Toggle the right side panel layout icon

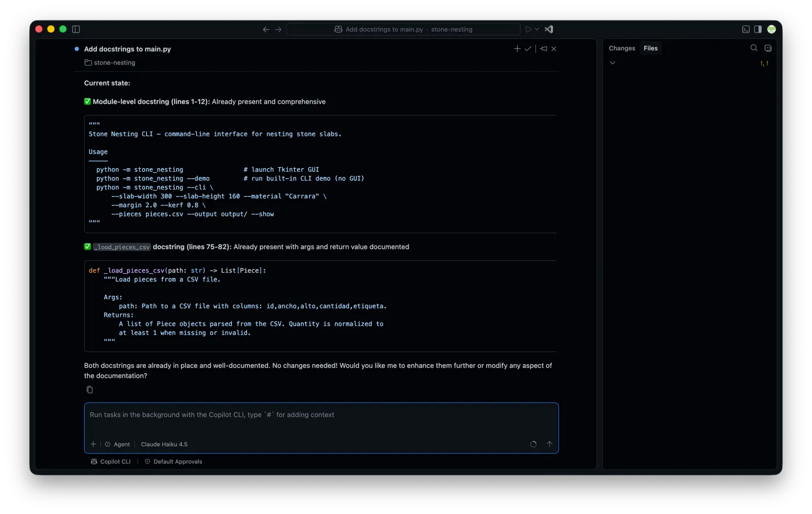758,29
